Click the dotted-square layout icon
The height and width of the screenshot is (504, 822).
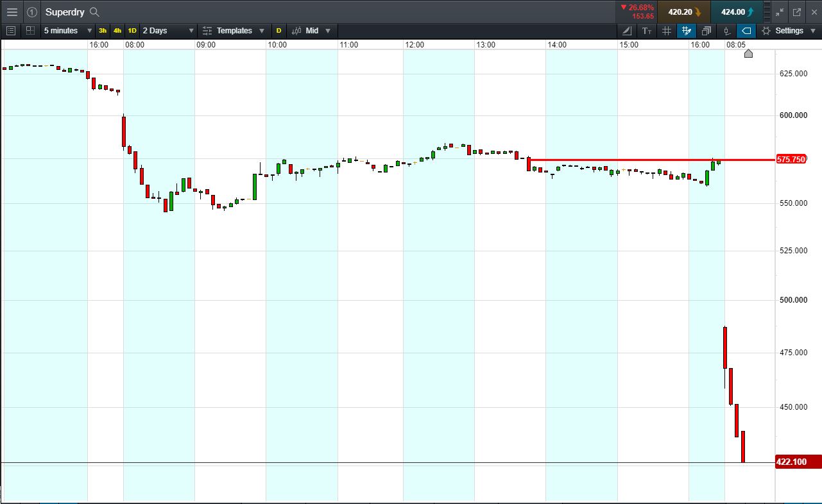pyautogui.click(x=30, y=30)
